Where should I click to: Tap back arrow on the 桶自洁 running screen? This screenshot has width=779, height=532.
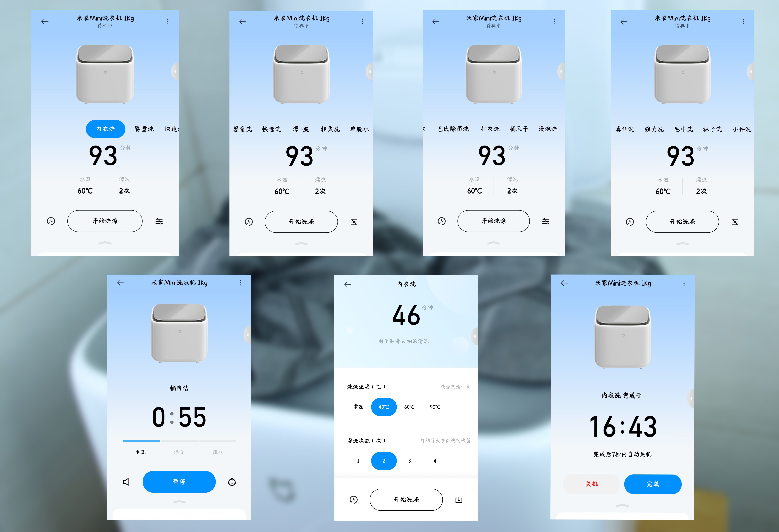click(121, 283)
